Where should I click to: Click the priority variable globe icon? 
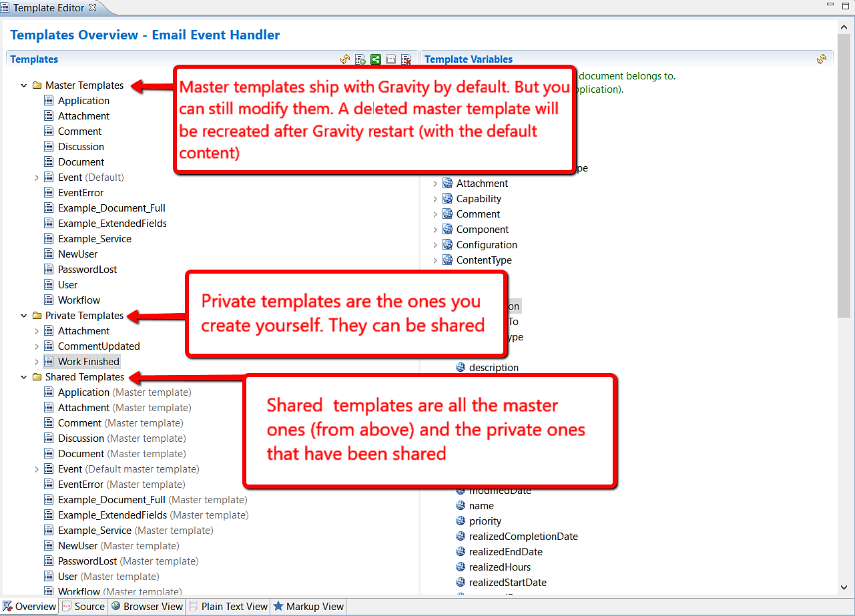[461, 521]
